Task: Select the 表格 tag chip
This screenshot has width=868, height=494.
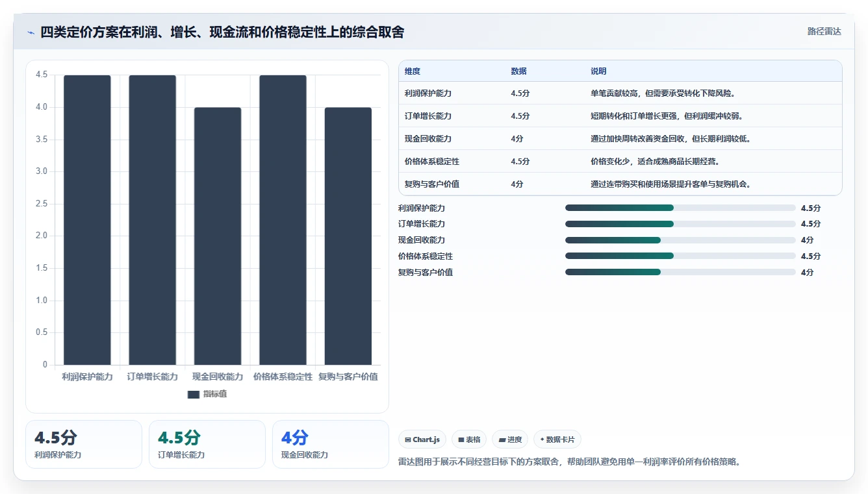Action: pyautogui.click(x=469, y=439)
